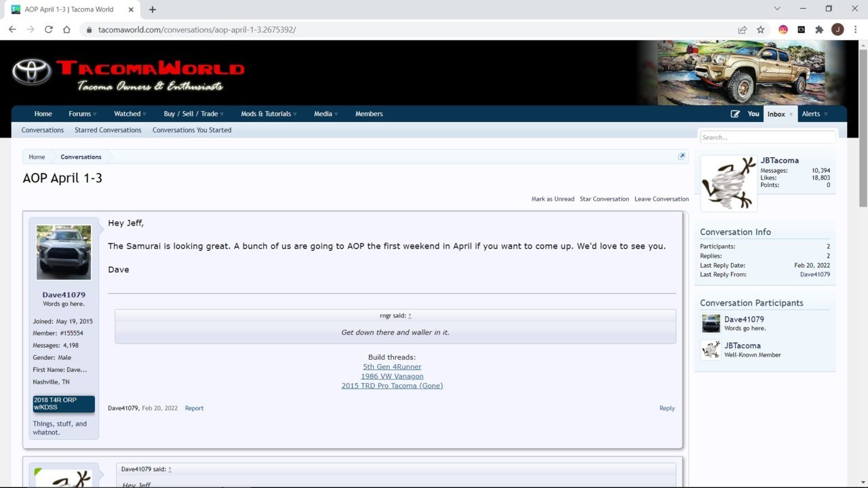Screen dimensions: 868x488
Task: Click the Tacoma truck banner image
Action: tap(741, 73)
